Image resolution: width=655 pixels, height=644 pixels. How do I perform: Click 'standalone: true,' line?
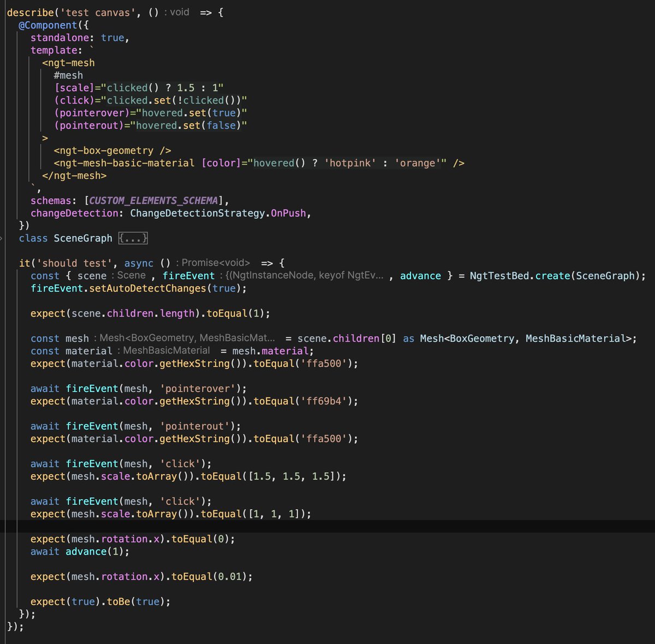click(80, 38)
